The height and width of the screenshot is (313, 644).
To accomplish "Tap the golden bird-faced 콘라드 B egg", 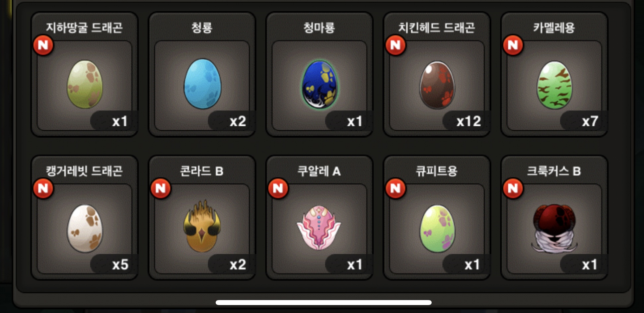I will pos(202,226).
